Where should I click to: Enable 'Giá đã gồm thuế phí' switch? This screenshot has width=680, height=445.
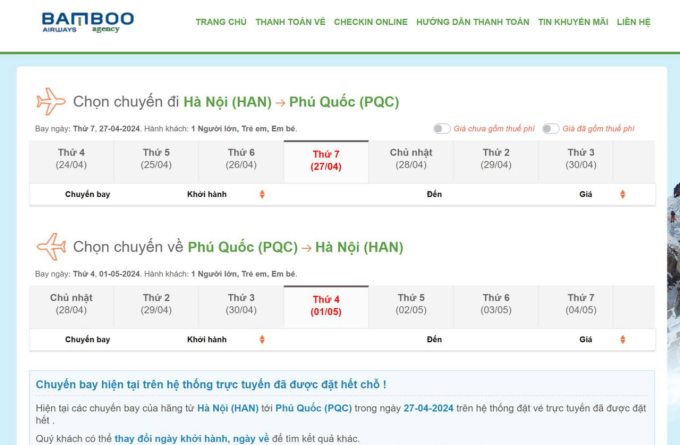point(552,129)
